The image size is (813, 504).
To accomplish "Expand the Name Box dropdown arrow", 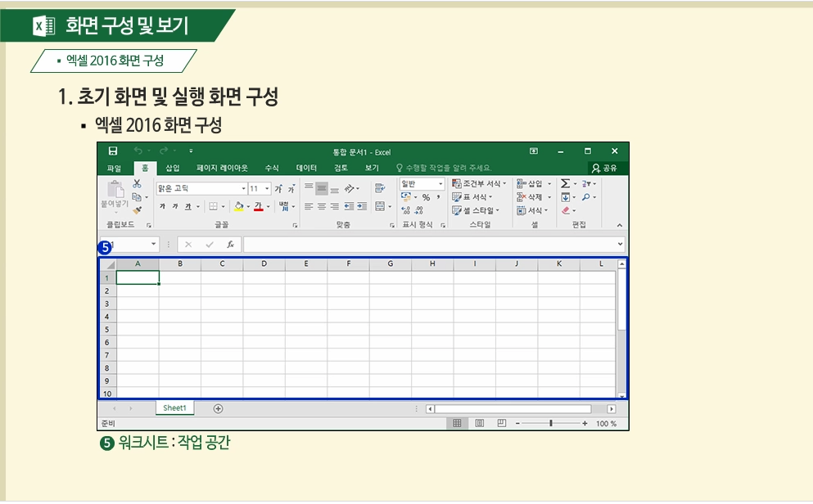I will pyautogui.click(x=153, y=244).
